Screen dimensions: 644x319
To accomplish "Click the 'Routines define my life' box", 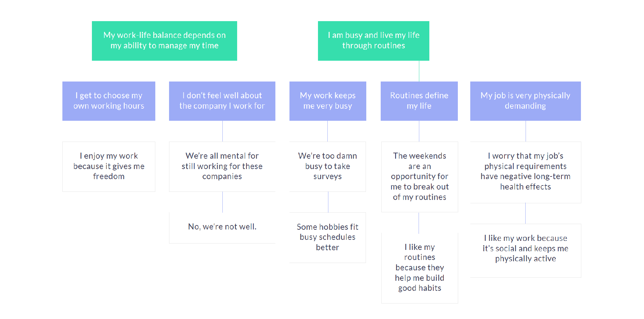I will (x=419, y=101).
